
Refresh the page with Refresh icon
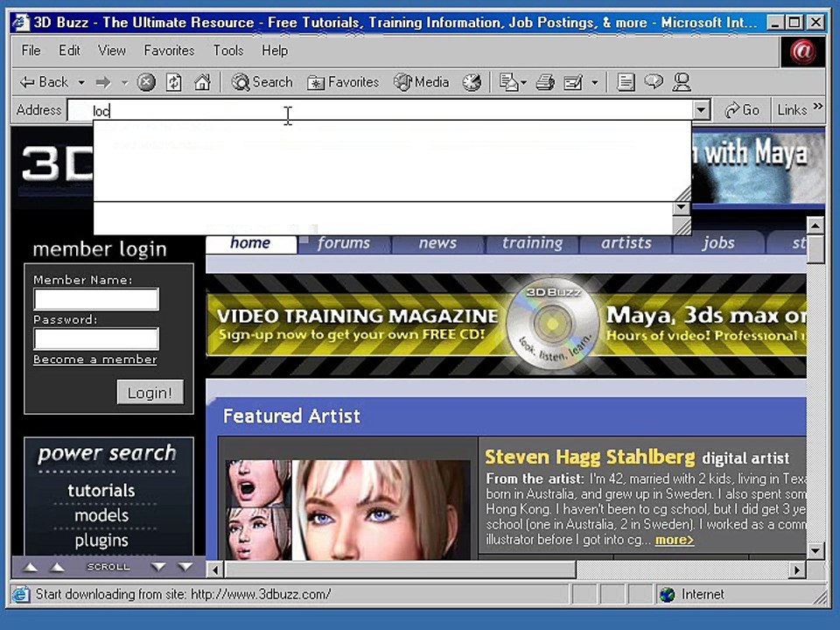pos(173,82)
